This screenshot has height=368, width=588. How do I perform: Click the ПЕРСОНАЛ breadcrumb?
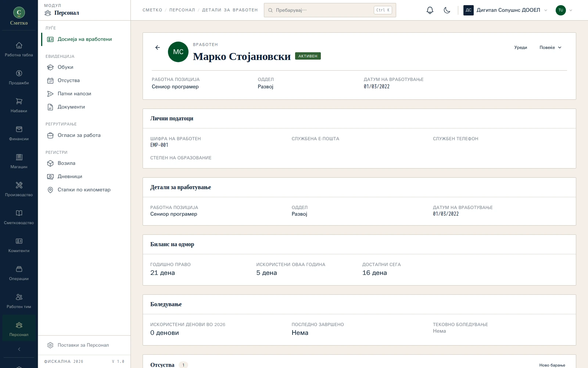(x=182, y=10)
